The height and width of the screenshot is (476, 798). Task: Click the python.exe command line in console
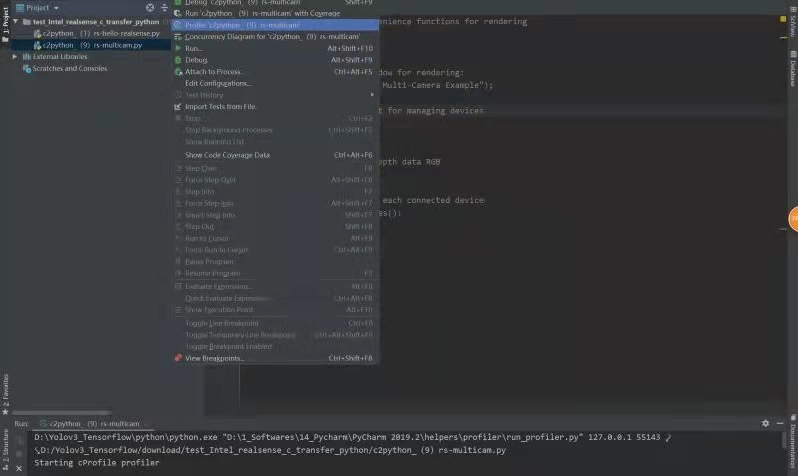tap(352, 437)
